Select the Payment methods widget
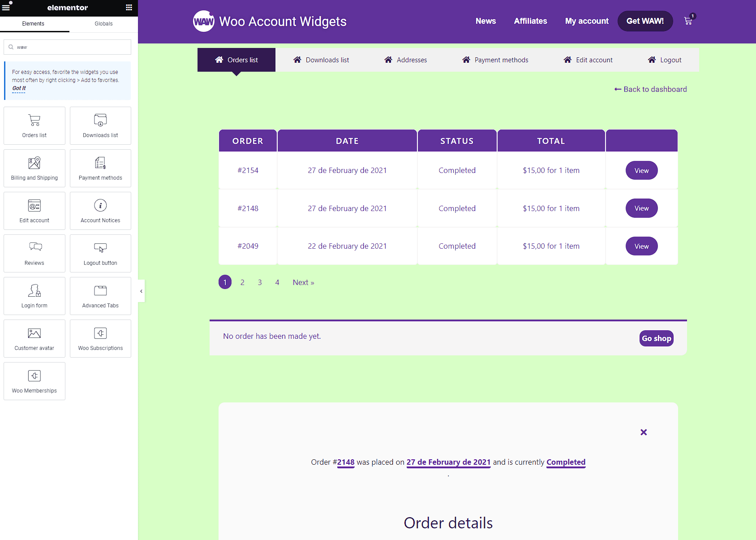 100,168
